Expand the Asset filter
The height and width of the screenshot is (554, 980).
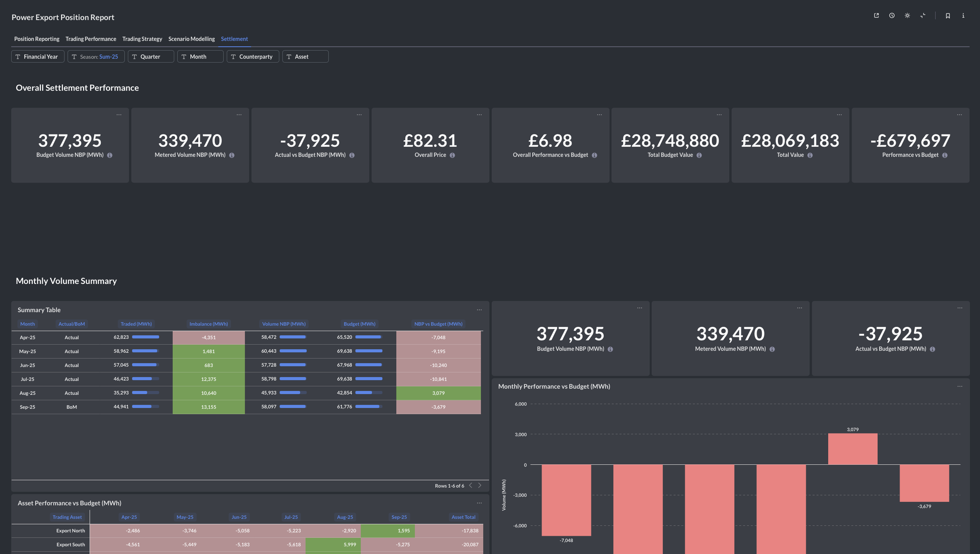[x=305, y=56]
